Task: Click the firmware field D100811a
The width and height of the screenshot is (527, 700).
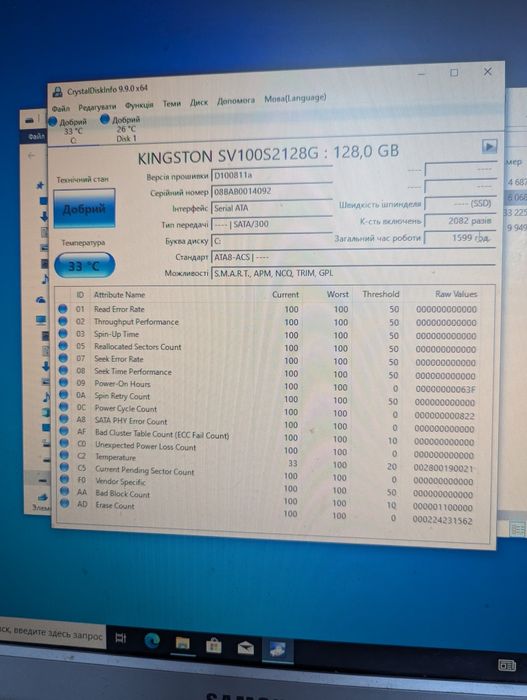Action: click(272, 175)
